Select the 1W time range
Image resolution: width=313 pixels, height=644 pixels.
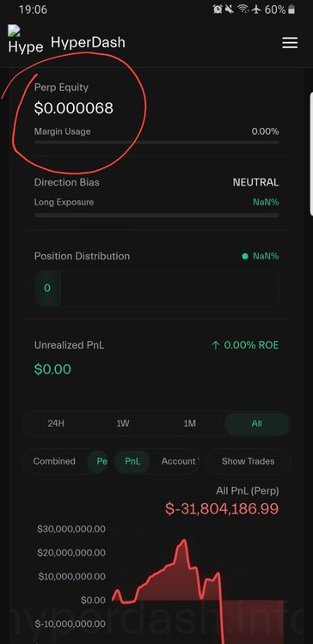point(123,423)
